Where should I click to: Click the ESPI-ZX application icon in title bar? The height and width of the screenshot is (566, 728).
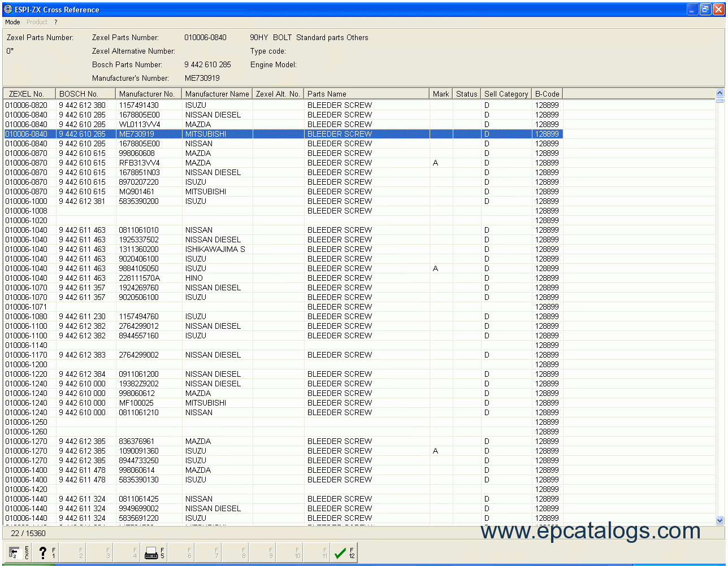click(x=8, y=10)
